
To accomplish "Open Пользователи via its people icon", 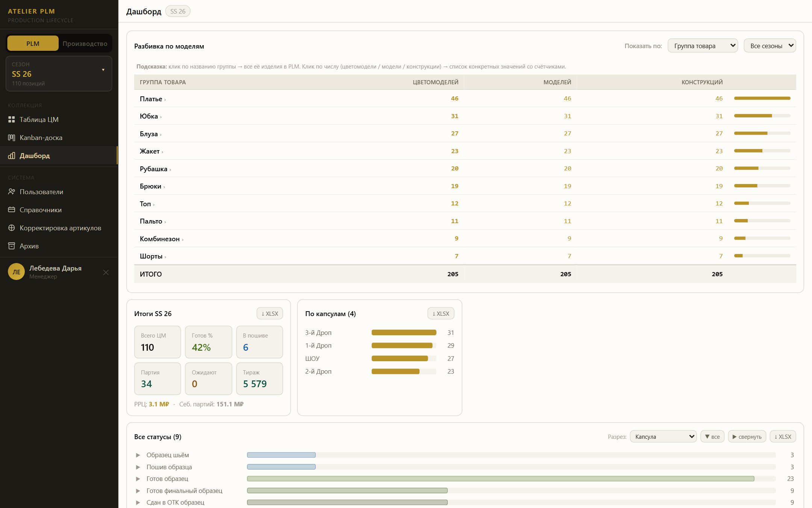I will pos(12,192).
